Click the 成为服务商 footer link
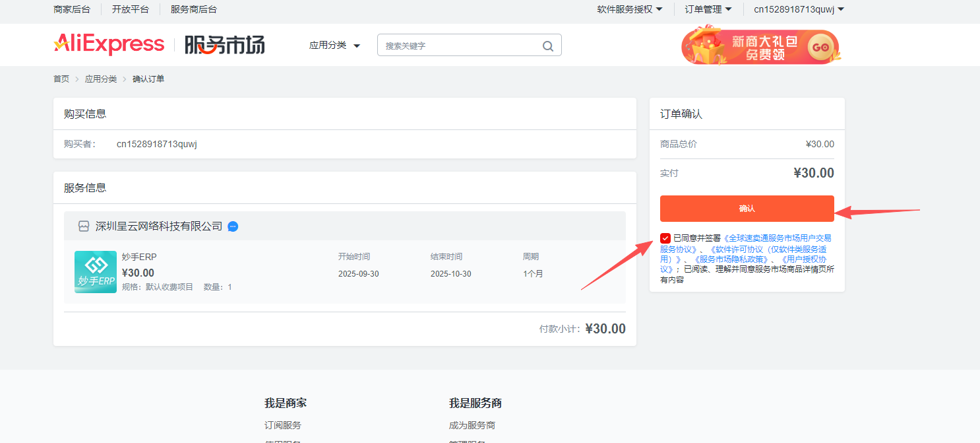 tap(472, 425)
